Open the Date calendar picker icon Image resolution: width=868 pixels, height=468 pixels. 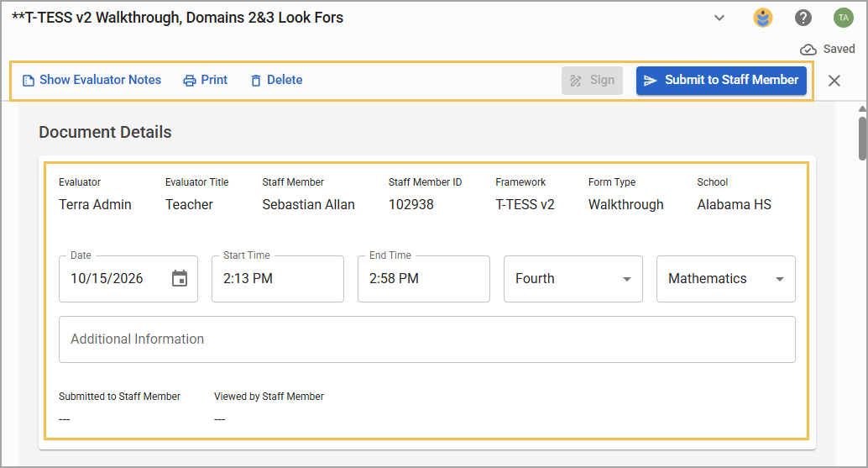[x=180, y=278]
